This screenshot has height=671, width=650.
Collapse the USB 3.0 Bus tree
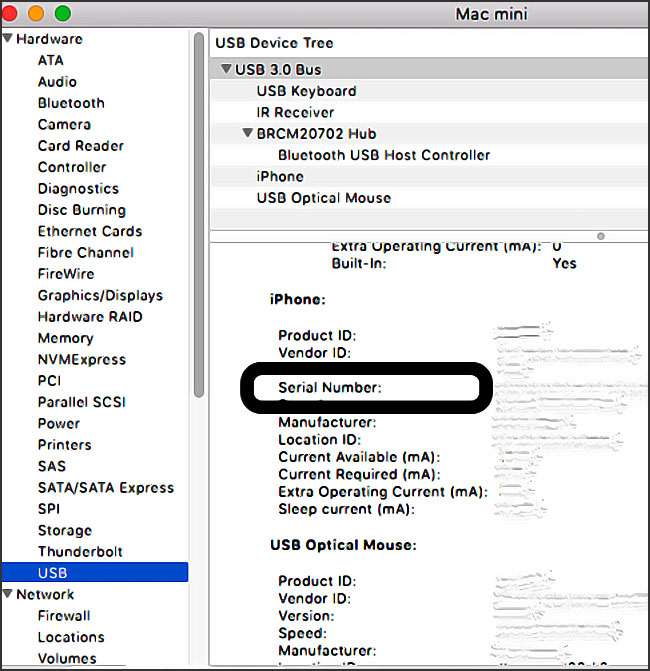[x=226, y=69]
